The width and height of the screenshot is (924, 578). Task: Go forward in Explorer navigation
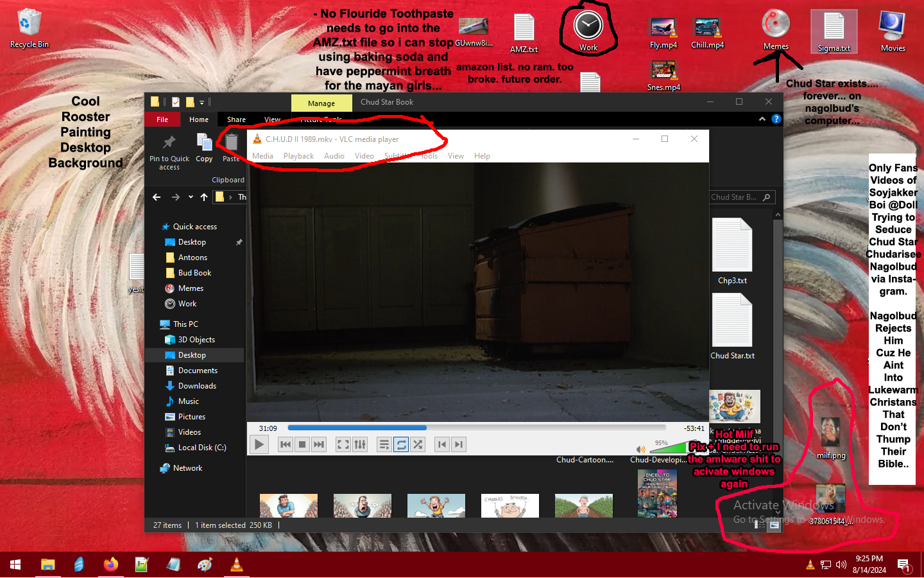point(175,197)
